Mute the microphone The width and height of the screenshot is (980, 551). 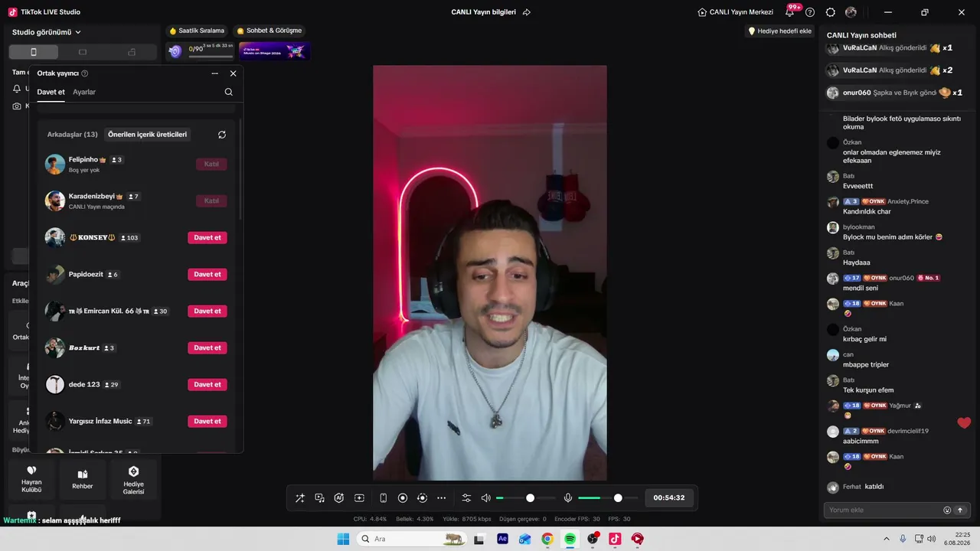pos(568,498)
